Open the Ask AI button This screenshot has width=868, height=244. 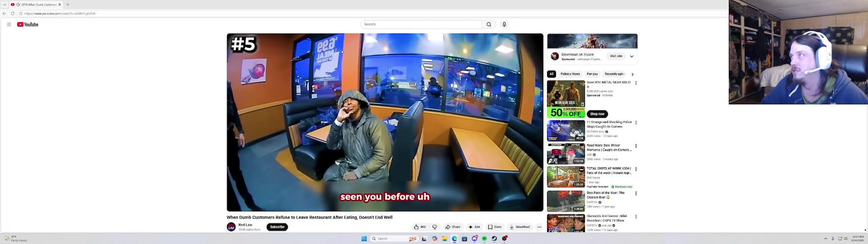coord(474,227)
